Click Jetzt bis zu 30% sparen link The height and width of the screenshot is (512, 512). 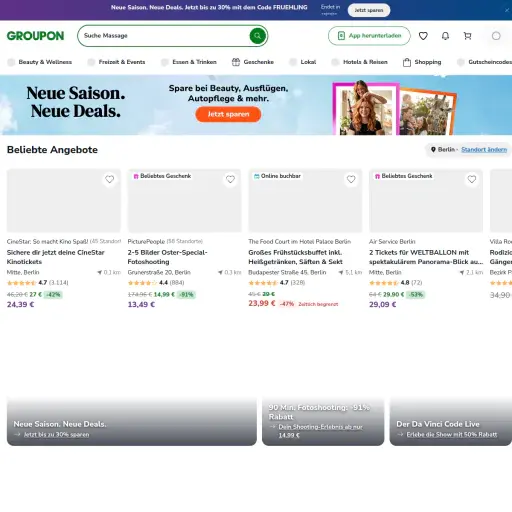click(x=56, y=435)
